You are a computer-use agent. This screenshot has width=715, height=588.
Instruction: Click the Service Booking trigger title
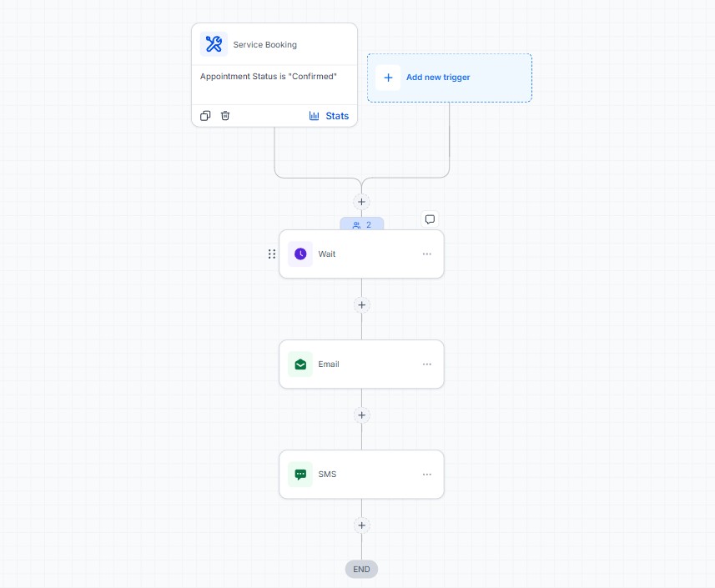click(x=265, y=45)
